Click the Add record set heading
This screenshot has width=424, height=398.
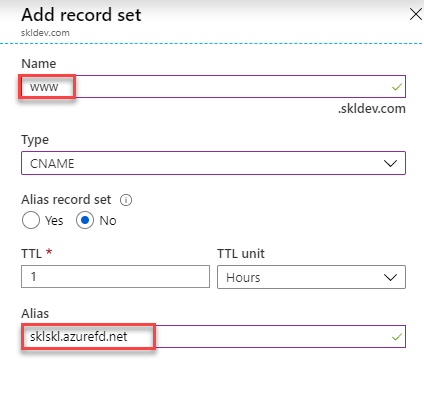(x=81, y=15)
